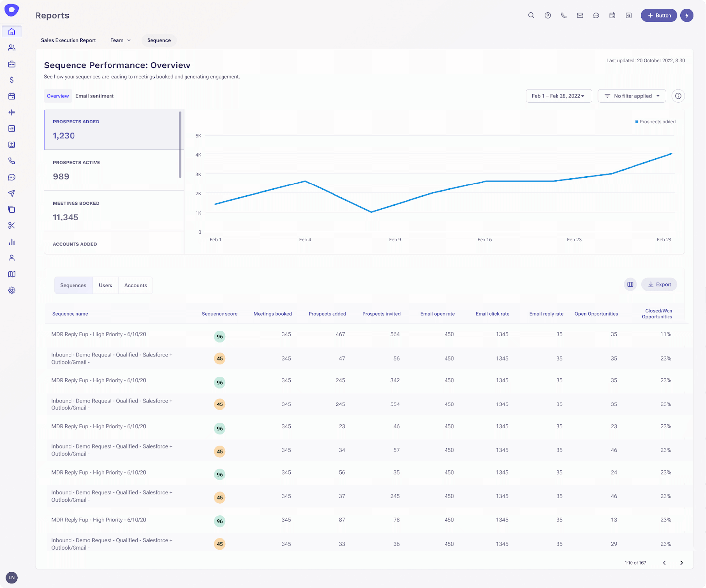Viewport: 706px width, 588px height.
Task: Click the info icon beside the filter dropdown
Action: click(678, 96)
